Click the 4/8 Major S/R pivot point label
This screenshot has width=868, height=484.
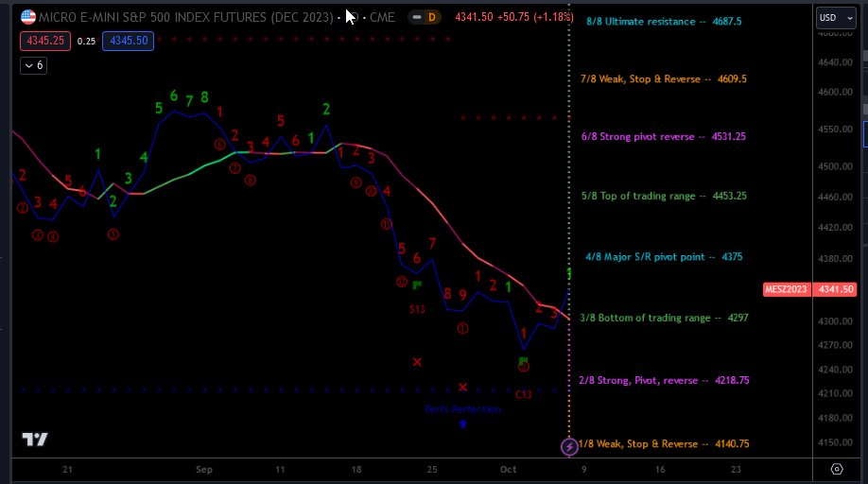click(664, 257)
